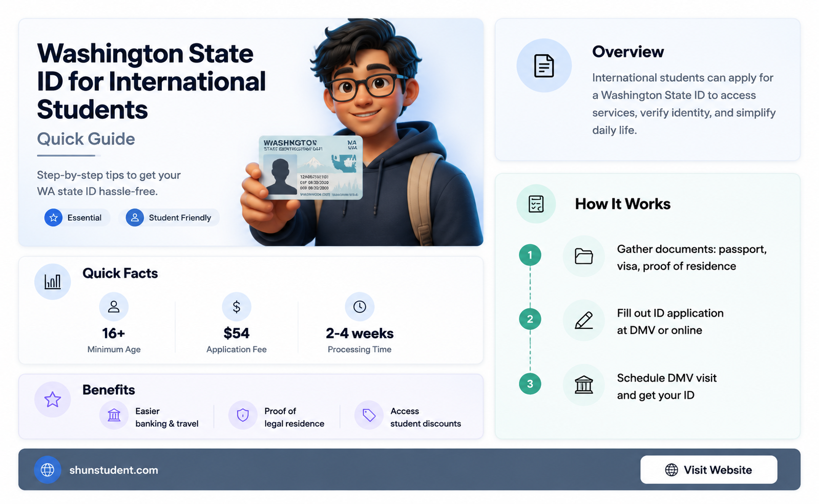Click the Overview document icon

tap(544, 66)
